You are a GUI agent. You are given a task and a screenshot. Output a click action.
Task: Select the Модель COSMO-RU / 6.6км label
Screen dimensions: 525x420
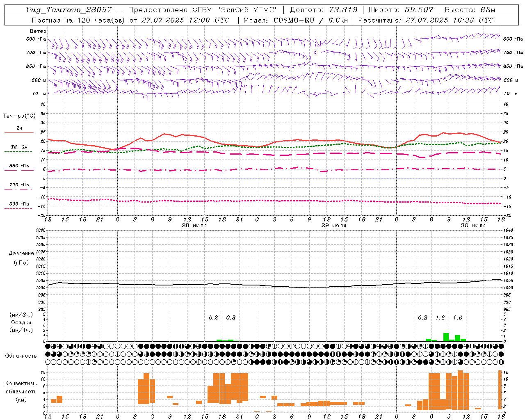295,20
